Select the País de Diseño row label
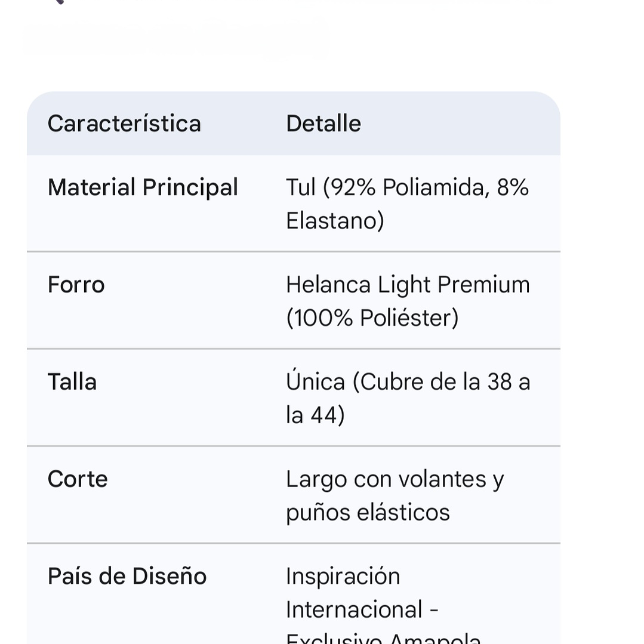644x644 pixels. (x=127, y=577)
